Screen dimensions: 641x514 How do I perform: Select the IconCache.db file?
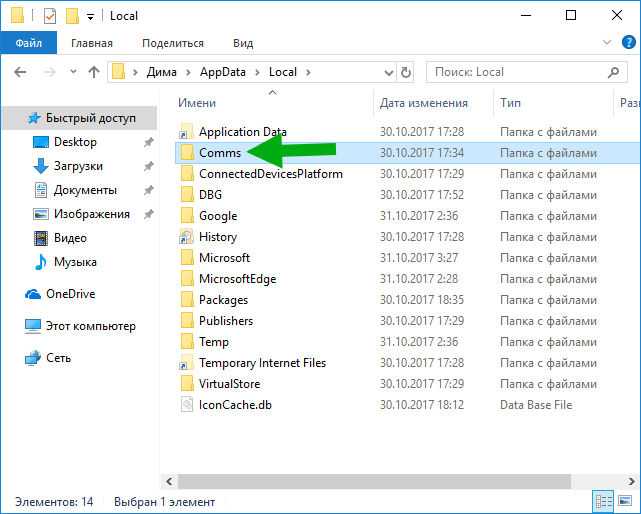tap(235, 405)
